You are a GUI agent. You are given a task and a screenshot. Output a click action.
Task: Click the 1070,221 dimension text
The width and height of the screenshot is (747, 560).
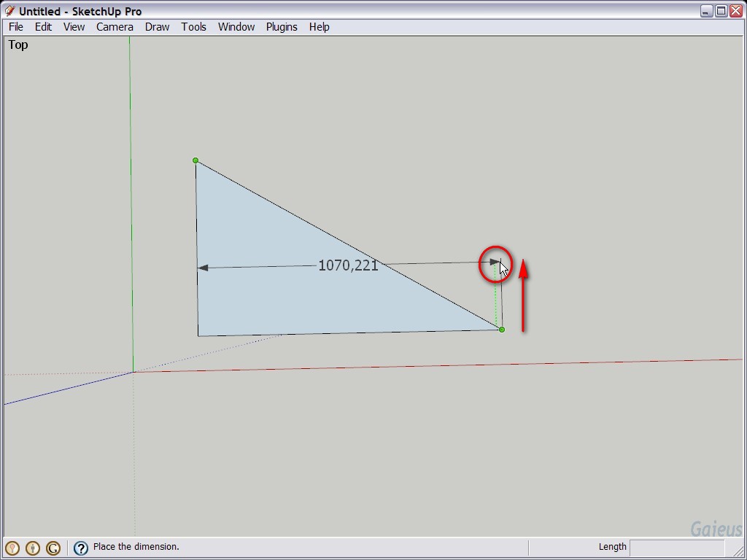pyautogui.click(x=348, y=265)
